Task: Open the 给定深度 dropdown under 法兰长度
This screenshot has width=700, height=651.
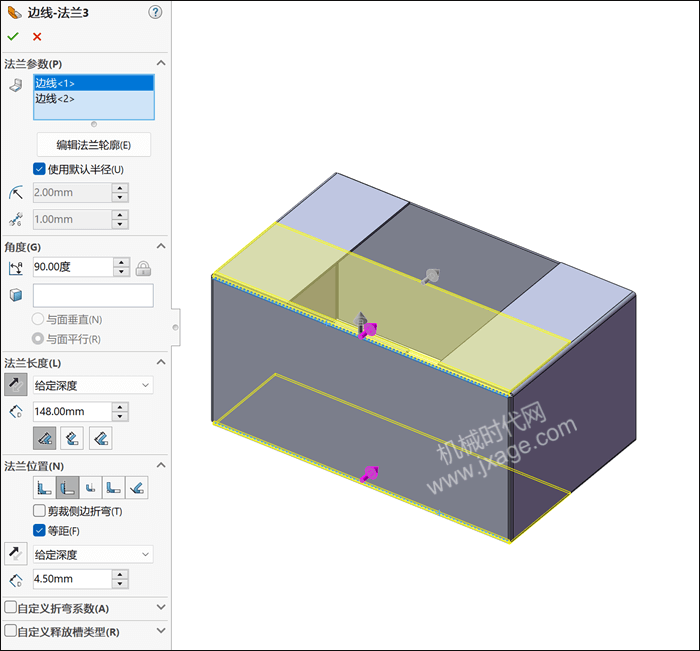Action: (93, 385)
